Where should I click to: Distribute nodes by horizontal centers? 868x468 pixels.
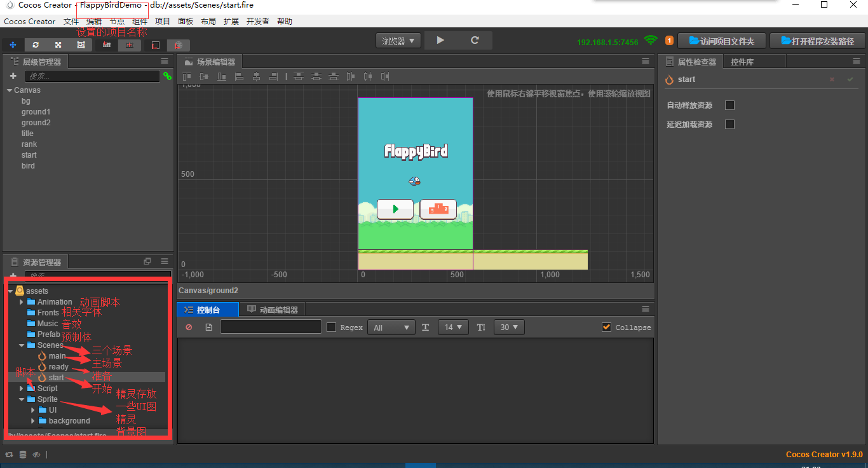click(x=368, y=76)
